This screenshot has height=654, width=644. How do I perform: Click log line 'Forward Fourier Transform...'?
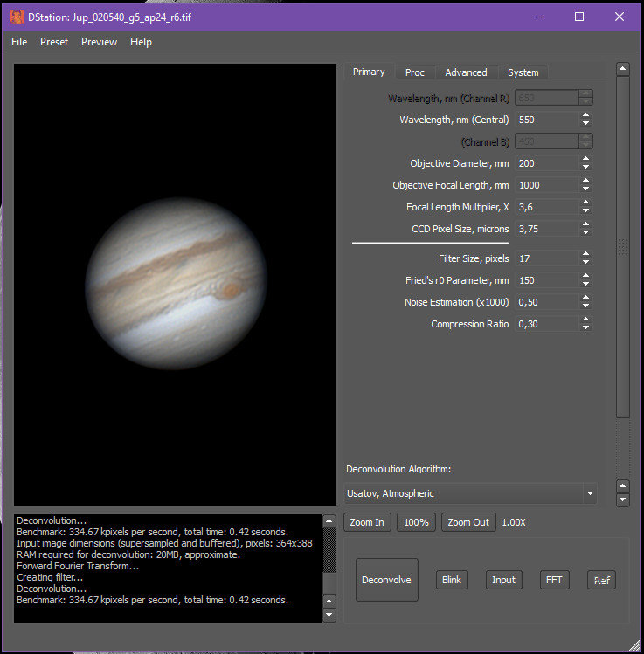tap(78, 566)
